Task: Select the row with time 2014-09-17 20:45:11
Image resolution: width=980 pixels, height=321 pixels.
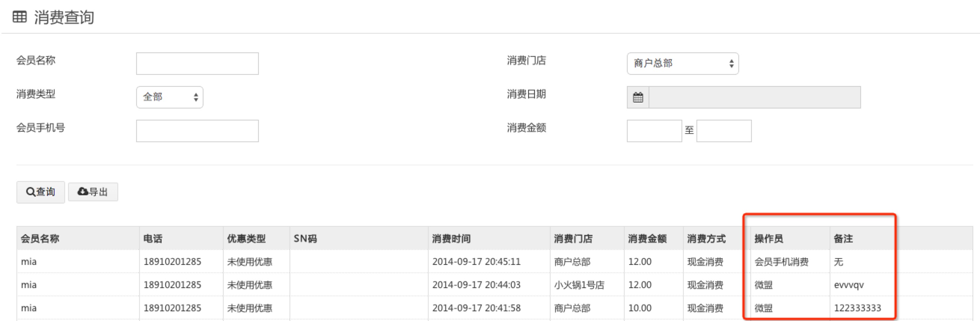Action: pos(476,262)
